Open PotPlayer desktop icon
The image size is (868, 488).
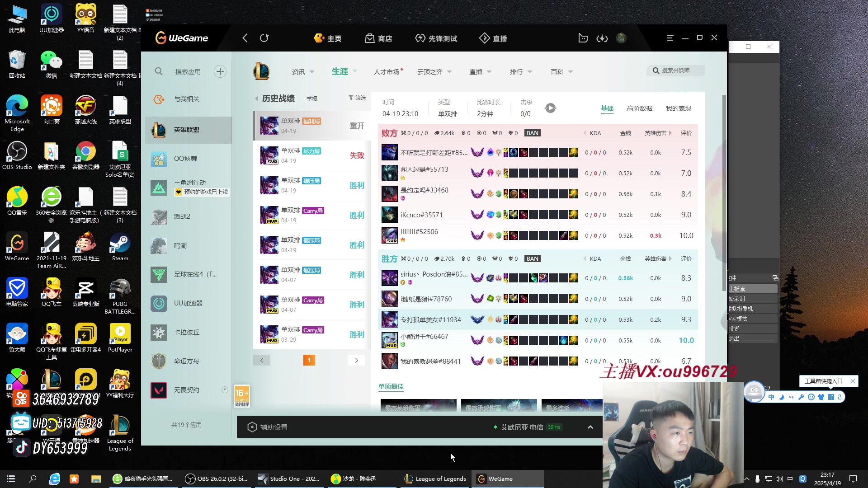coord(120,338)
